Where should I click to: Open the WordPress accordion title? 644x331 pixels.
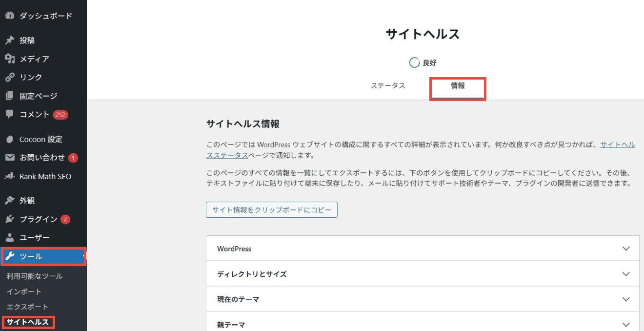click(x=234, y=248)
